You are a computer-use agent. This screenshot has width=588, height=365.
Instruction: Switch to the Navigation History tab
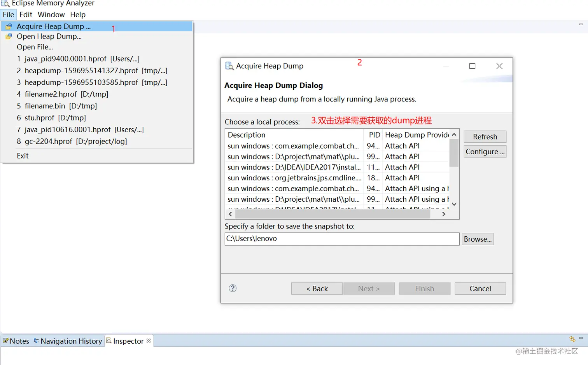tap(68, 341)
